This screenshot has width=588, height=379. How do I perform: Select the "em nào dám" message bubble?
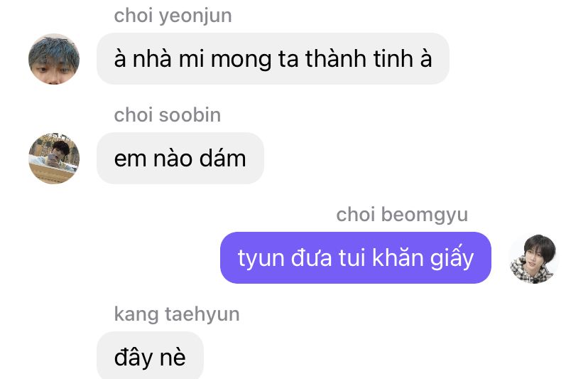pos(180,158)
